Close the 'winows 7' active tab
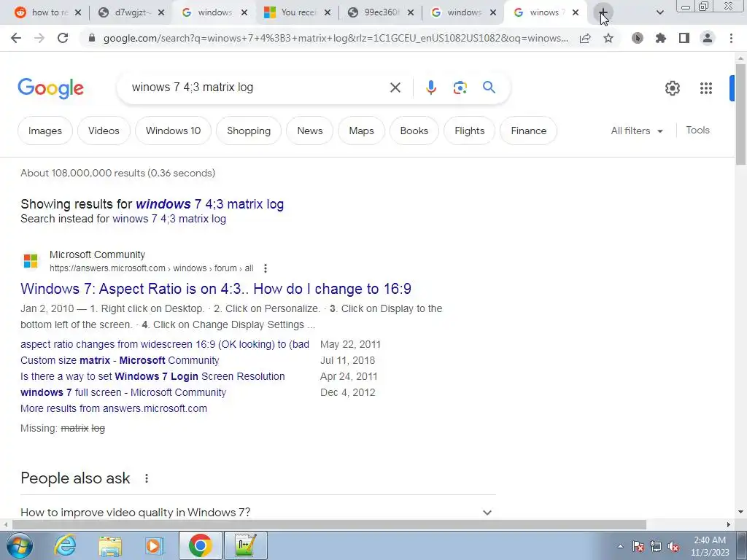This screenshot has width=747, height=560. tap(576, 12)
